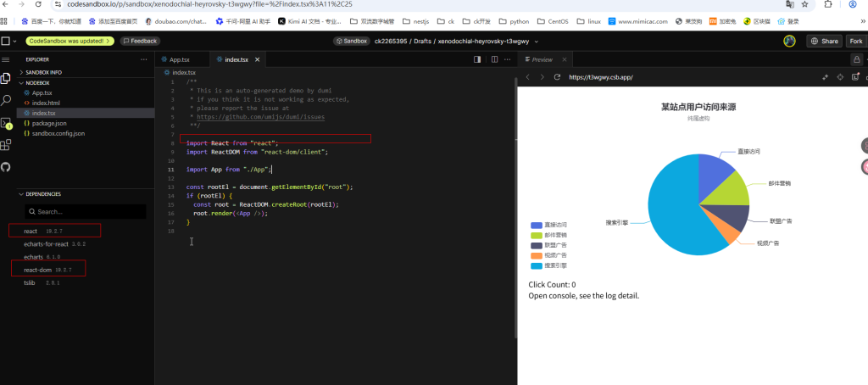Open index.html in the file tree

[x=86, y=103]
